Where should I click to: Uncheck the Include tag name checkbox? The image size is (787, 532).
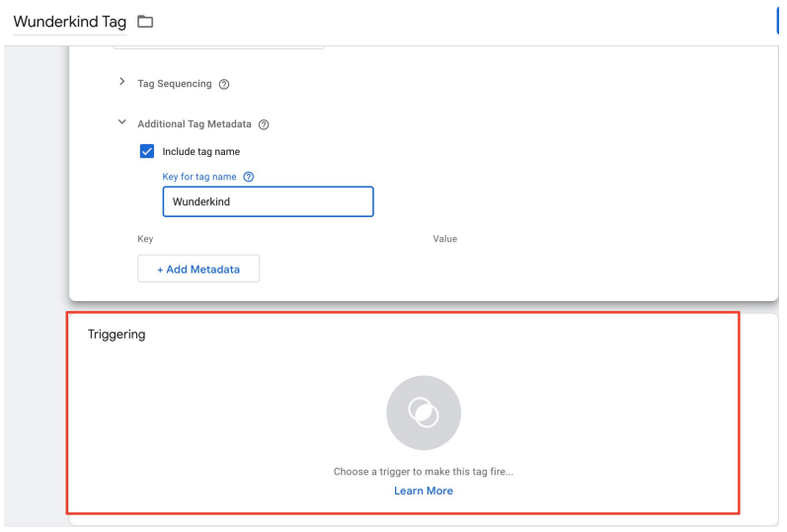pos(147,151)
